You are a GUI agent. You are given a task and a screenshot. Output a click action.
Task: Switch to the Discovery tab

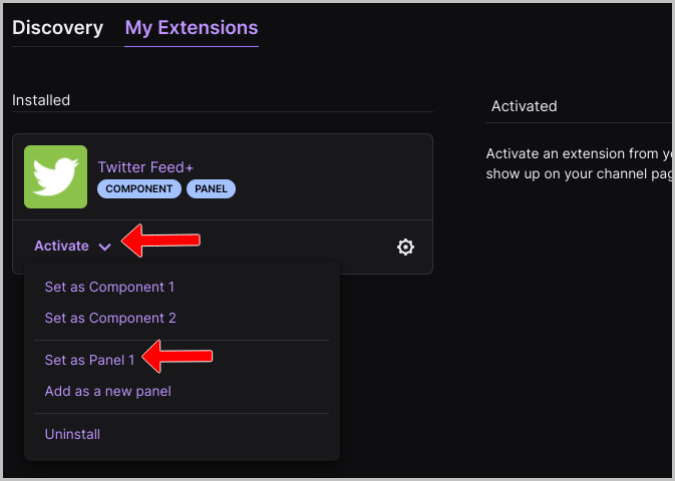pos(58,28)
